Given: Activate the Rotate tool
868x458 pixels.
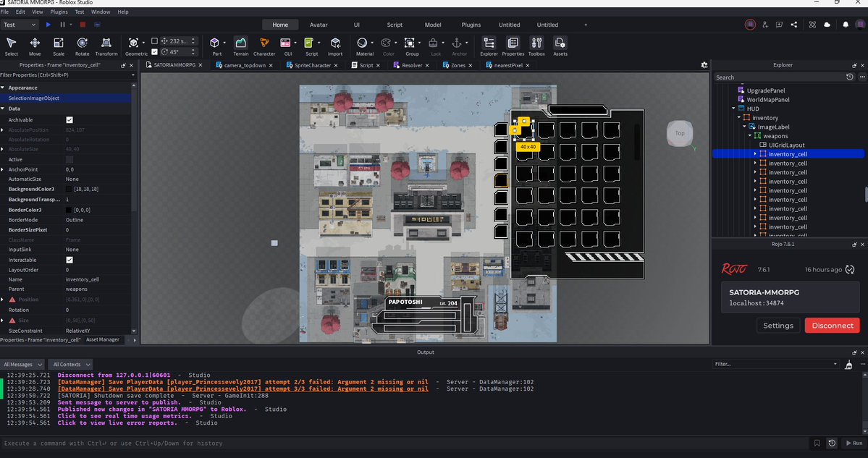Looking at the screenshot, I should 82,46.
